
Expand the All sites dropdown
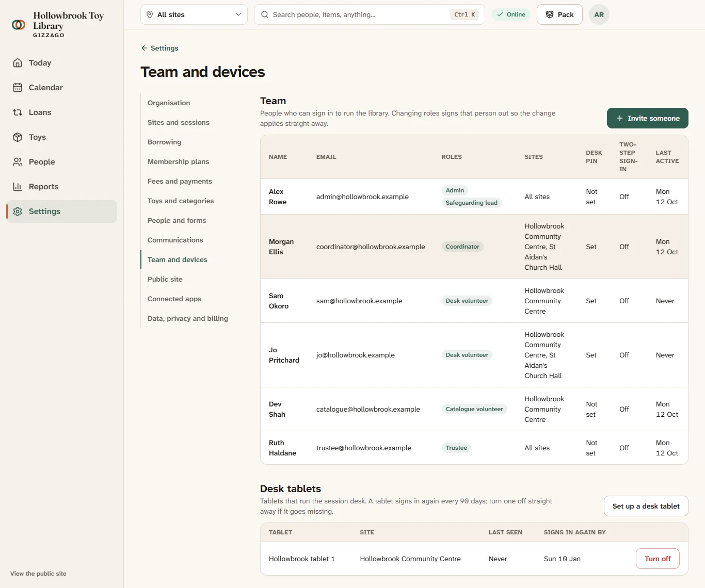194,14
